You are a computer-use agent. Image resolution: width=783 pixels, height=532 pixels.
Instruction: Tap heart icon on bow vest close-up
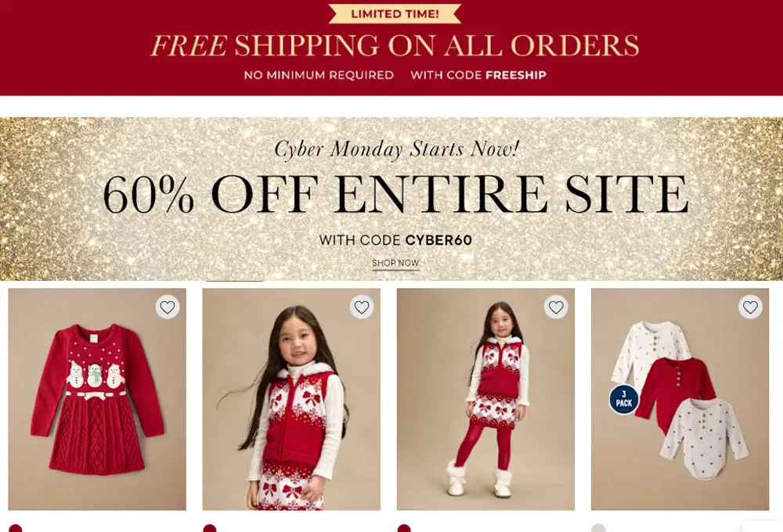[x=362, y=307]
